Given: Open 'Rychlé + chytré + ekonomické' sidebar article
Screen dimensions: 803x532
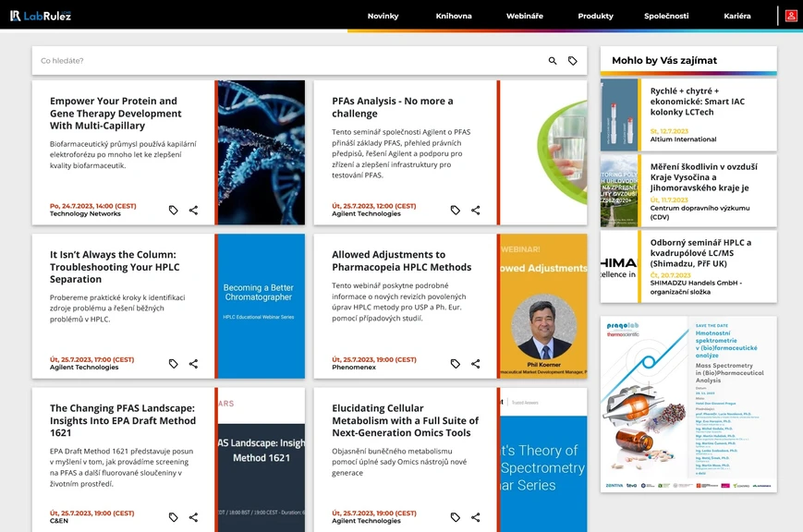Looking at the screenshot, I should point(698,102).
